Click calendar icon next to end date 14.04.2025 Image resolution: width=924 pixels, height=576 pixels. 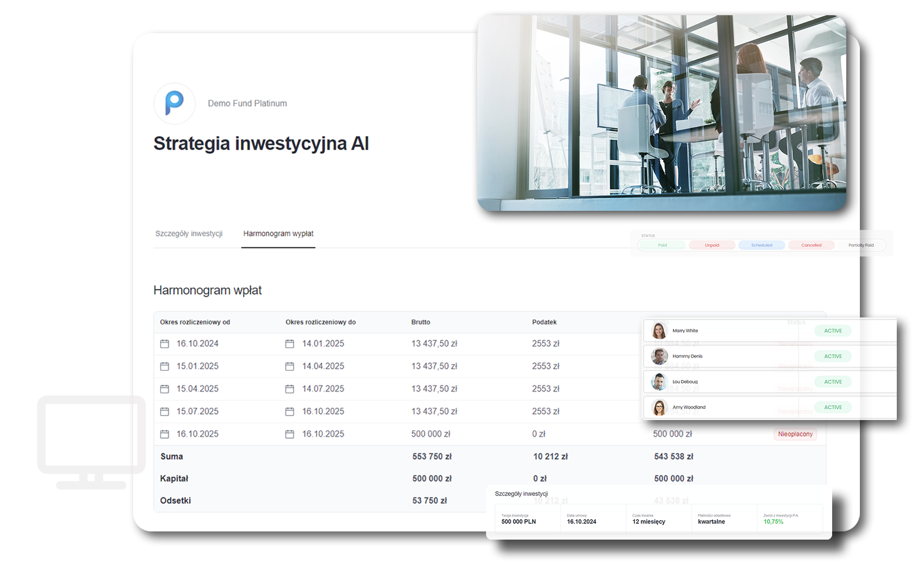[290, 366]
